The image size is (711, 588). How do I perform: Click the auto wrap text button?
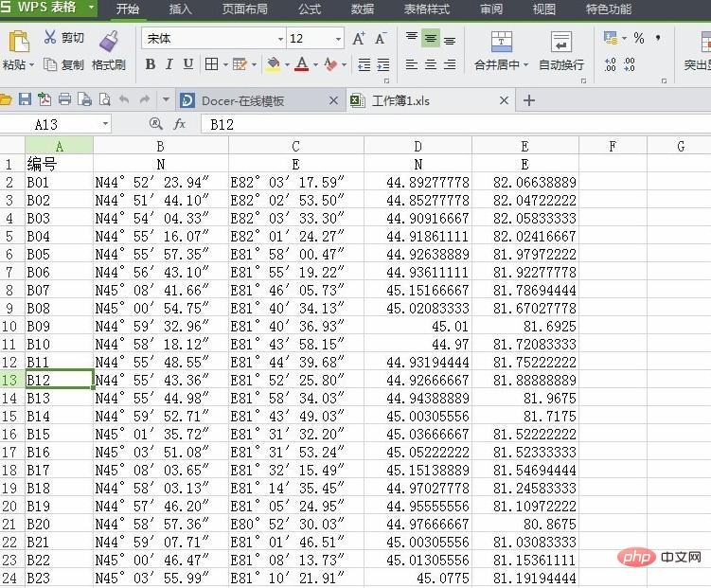click(560, 51)
